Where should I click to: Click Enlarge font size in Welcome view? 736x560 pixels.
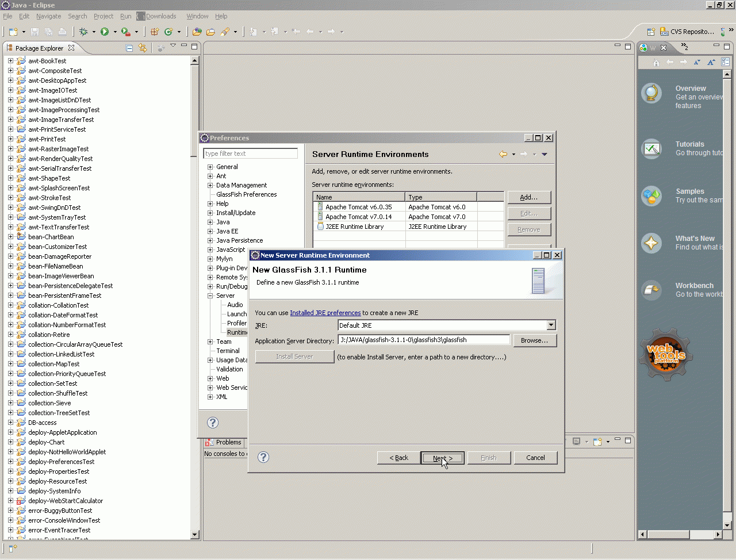pyautogui.click(x=711, y=62)
